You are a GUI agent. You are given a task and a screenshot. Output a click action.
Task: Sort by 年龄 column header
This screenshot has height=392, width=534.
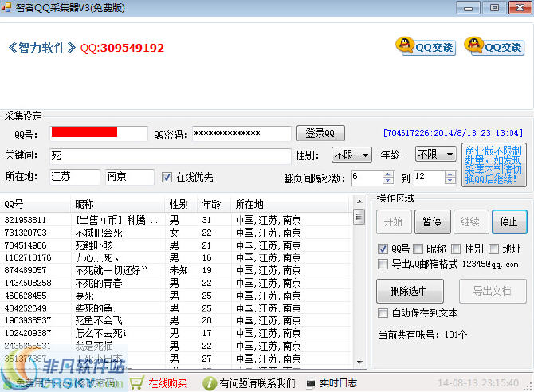(x=214, y=204)
